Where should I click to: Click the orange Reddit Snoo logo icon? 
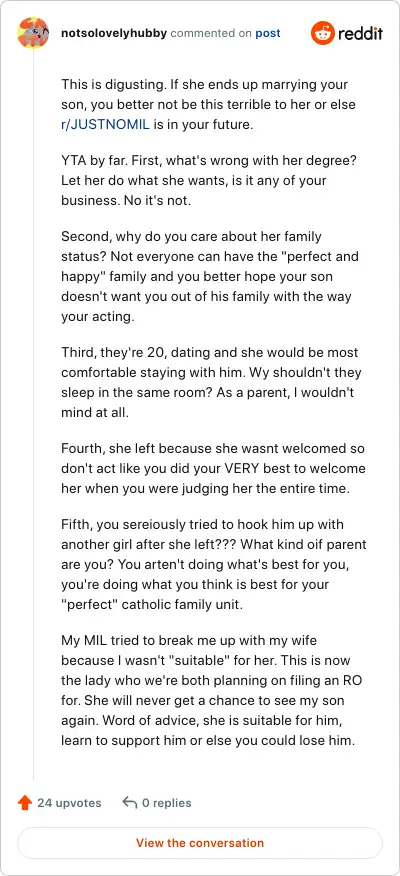click(322, 34)
